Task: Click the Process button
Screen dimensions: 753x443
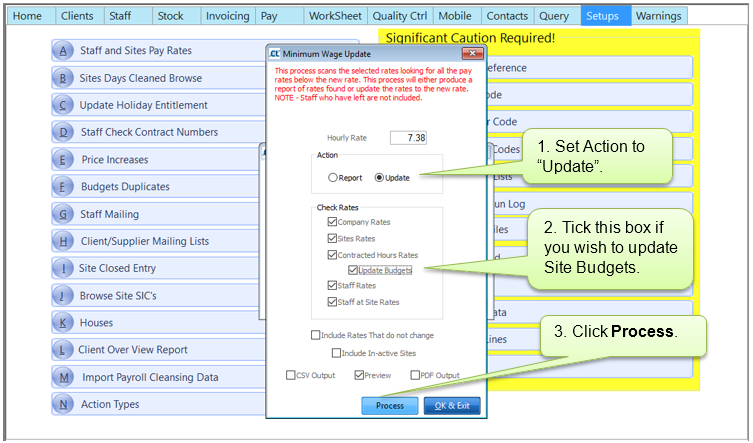Action: (390, 406)
